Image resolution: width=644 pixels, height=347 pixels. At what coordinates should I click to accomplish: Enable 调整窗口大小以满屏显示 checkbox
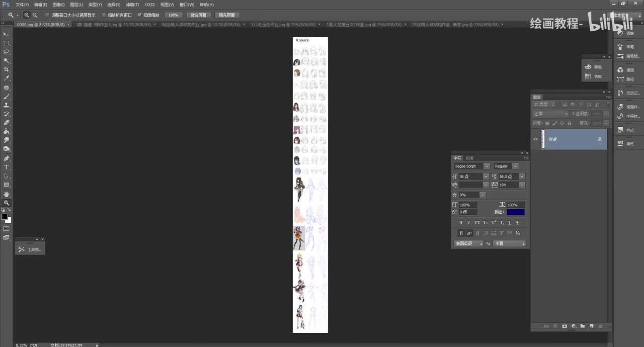[47, 15]
